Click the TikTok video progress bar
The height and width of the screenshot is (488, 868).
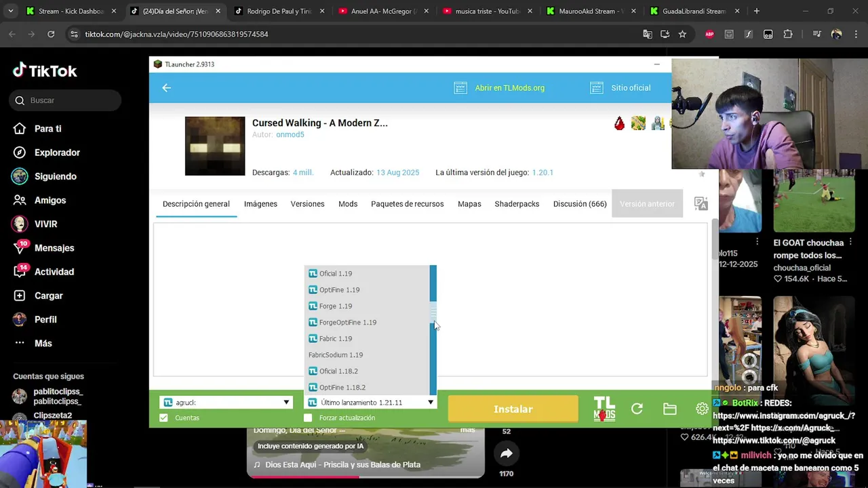point(366,476)
